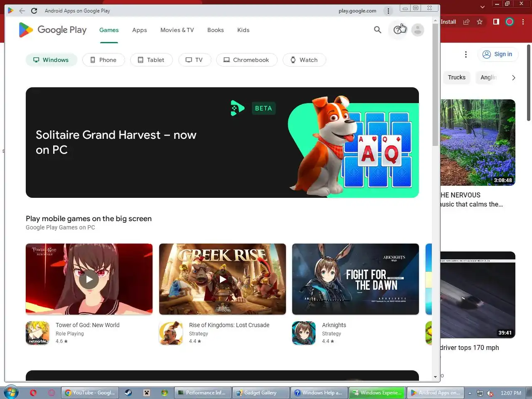The height and width of the screenshot is (399, 532).
Task: Select the Chromebook device filter chip
Action: click(246, 60)
